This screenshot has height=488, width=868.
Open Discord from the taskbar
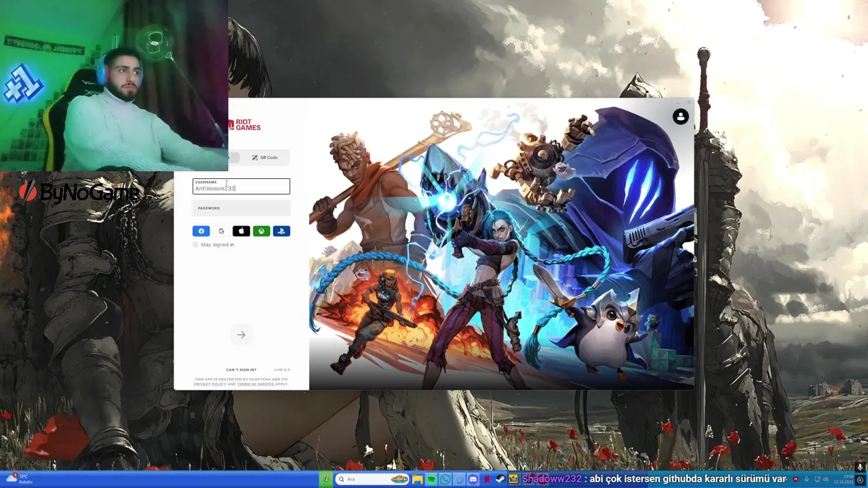(473, 479)
